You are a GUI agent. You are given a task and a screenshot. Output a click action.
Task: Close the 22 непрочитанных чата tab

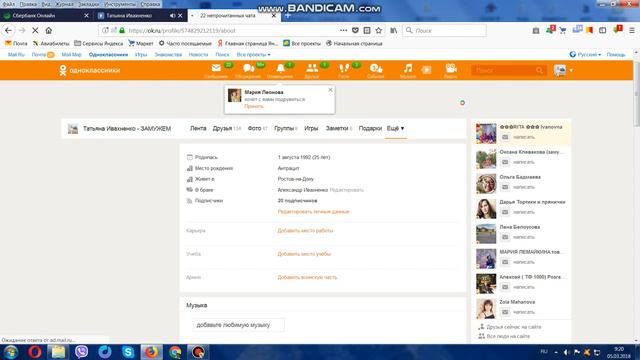pos(274,16)
